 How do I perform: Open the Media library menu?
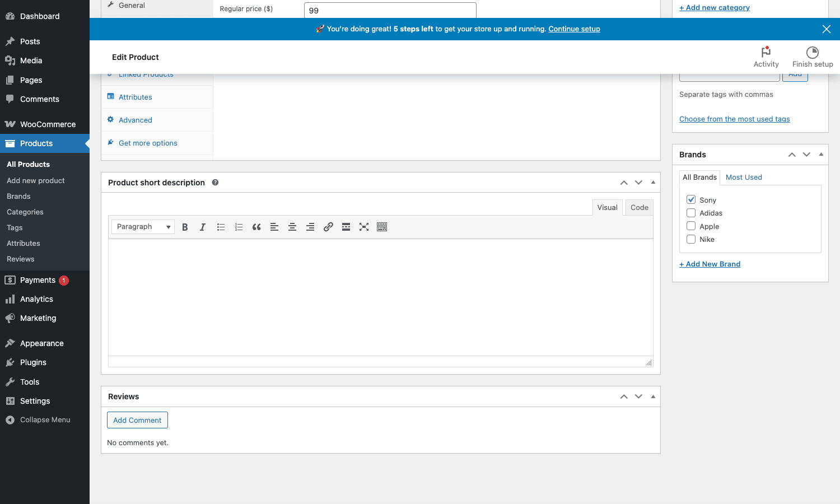coord(45,60)
